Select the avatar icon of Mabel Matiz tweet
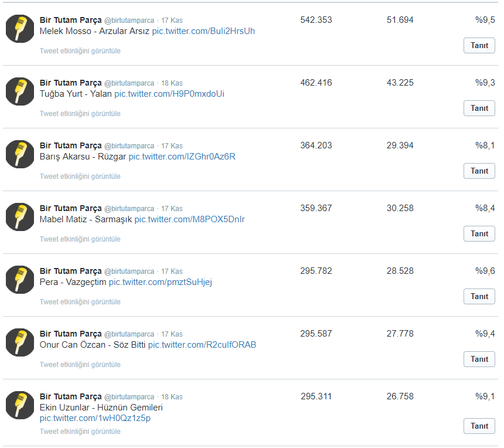Image resolution: width=504 pixels, height=448 pixels. click(x=20, y=217)
